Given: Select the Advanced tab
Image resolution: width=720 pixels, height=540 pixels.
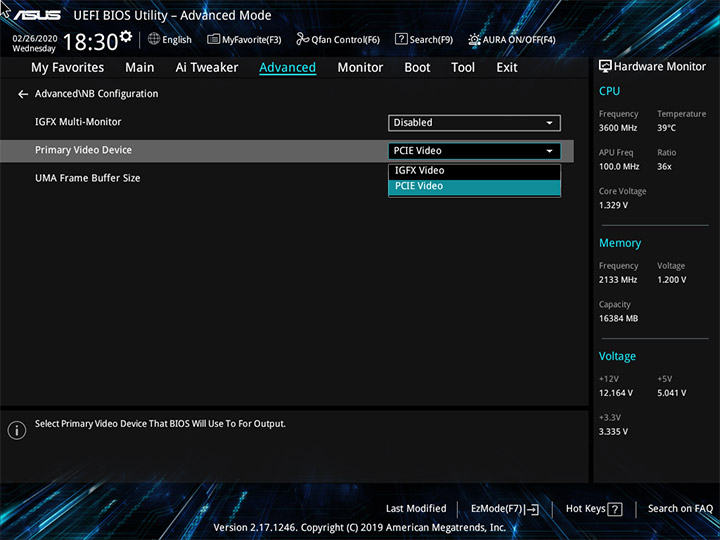Looking at the screenshot, I should [x=287, y=68].
